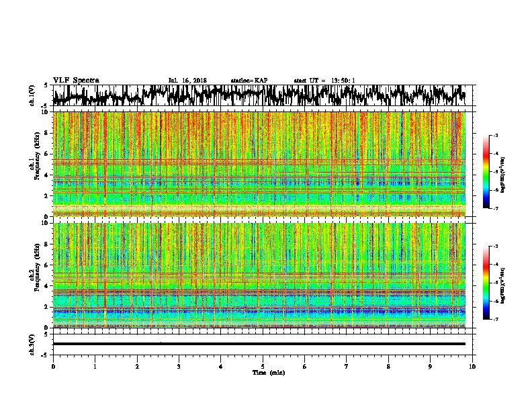Click the "ch.3(V)" axis label
Screen dimensions: 532x411
click(x=32, y=345)
